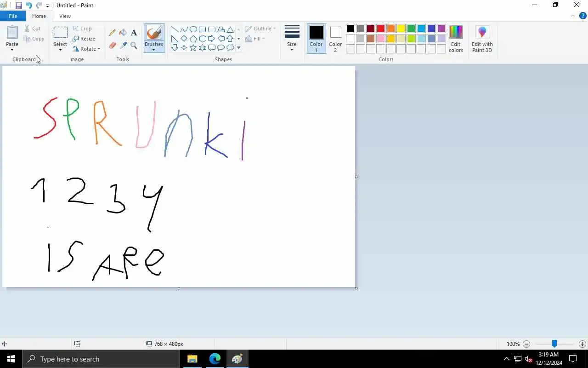588x368 pixels.
Task: Select the Fill with color bucket tool
Action: (123, 33)
